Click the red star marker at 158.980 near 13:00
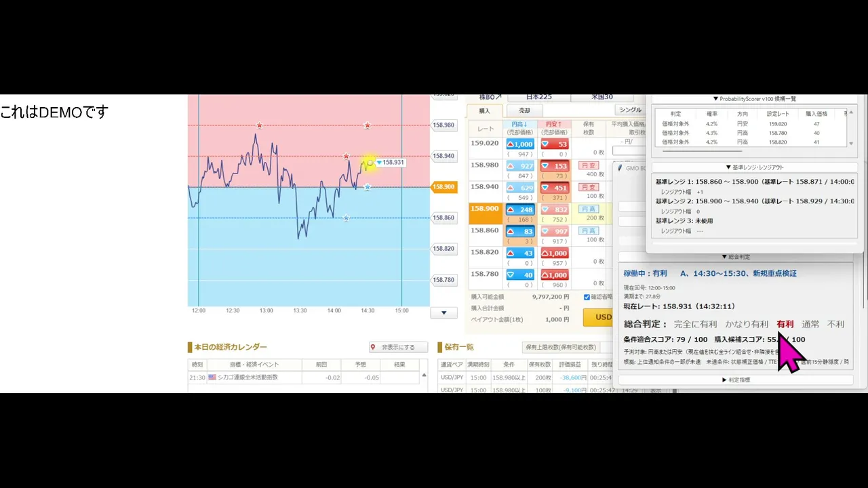This screenshot has height=488, width=868. (x=259, y=125)
